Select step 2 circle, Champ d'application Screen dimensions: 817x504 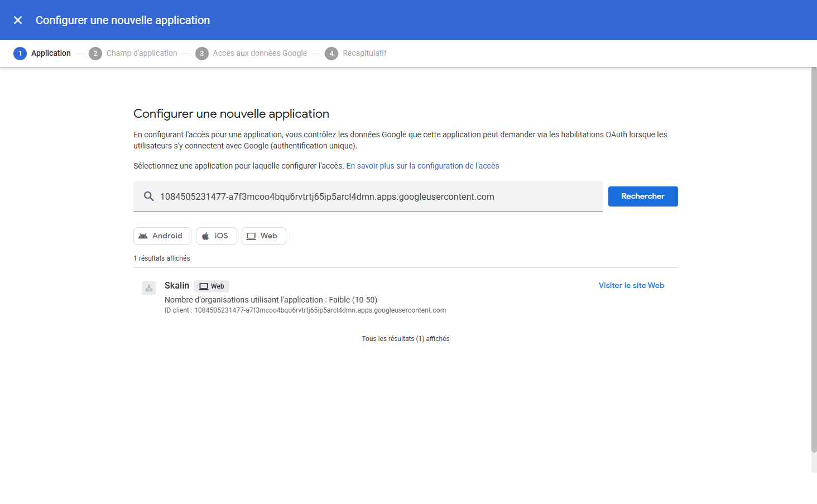coord(95,54)
